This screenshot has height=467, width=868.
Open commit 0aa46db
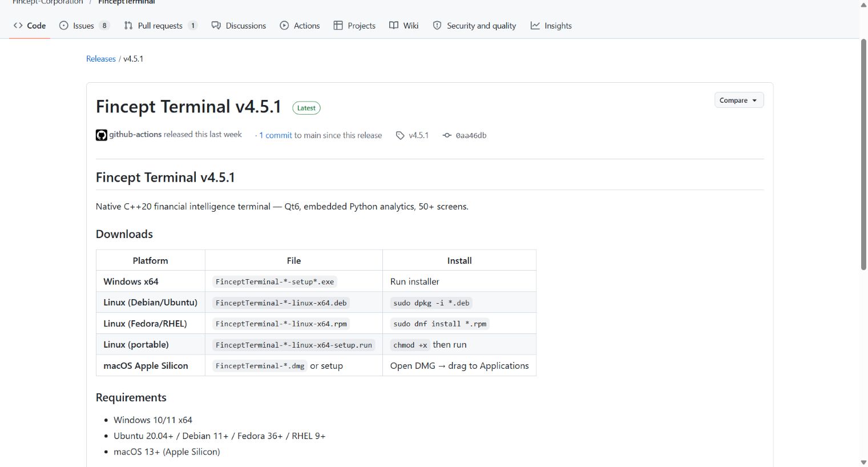(x=471, y=135)
